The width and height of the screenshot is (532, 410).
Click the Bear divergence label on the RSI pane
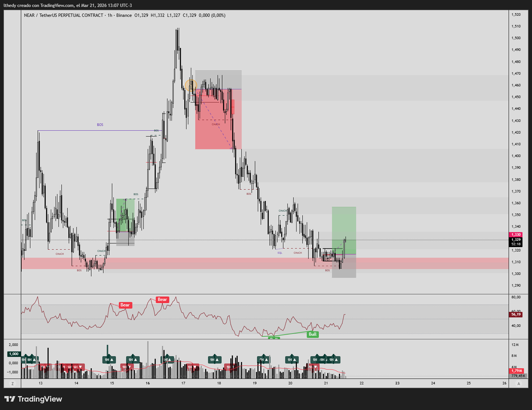pos(162,300)
